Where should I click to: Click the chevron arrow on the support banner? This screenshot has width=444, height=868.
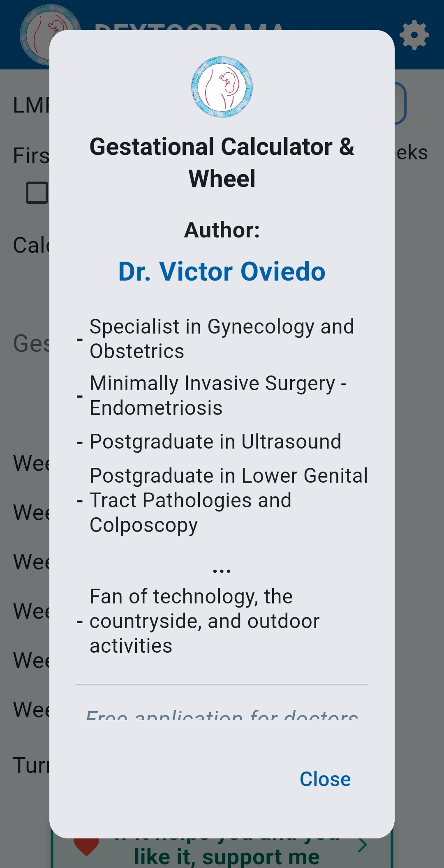[363, 845]
